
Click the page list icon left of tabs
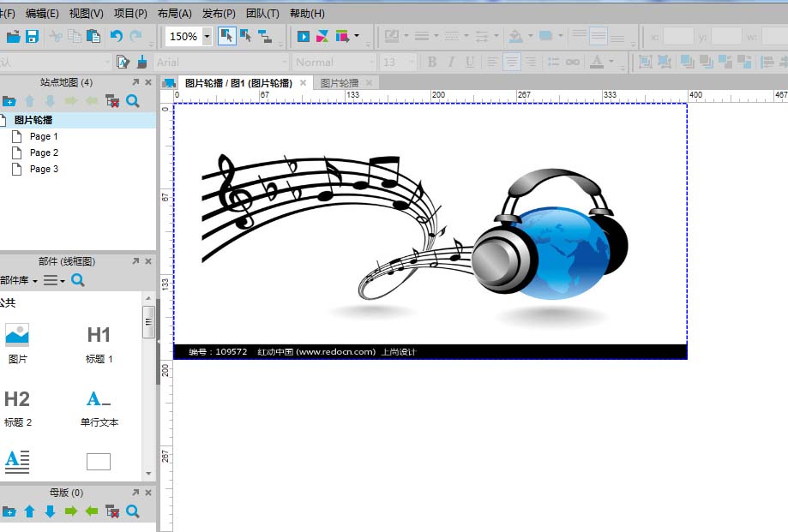tap(170, 83)
